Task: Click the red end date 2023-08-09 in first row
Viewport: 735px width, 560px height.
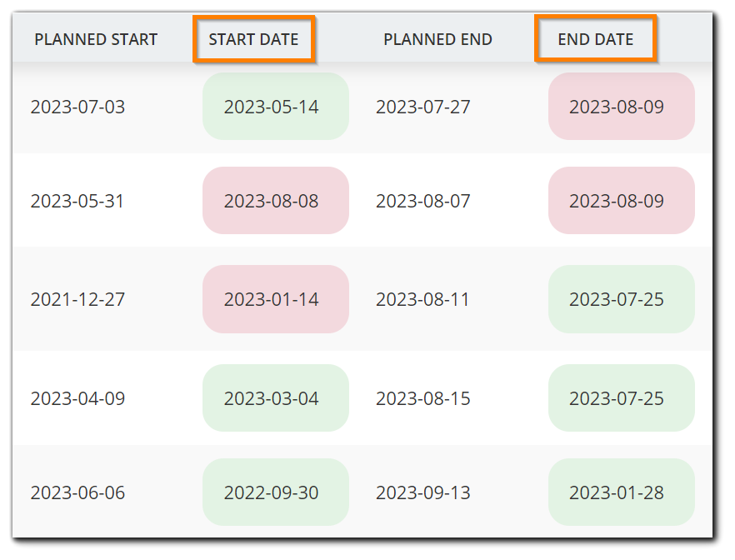Action: point(621,106)
